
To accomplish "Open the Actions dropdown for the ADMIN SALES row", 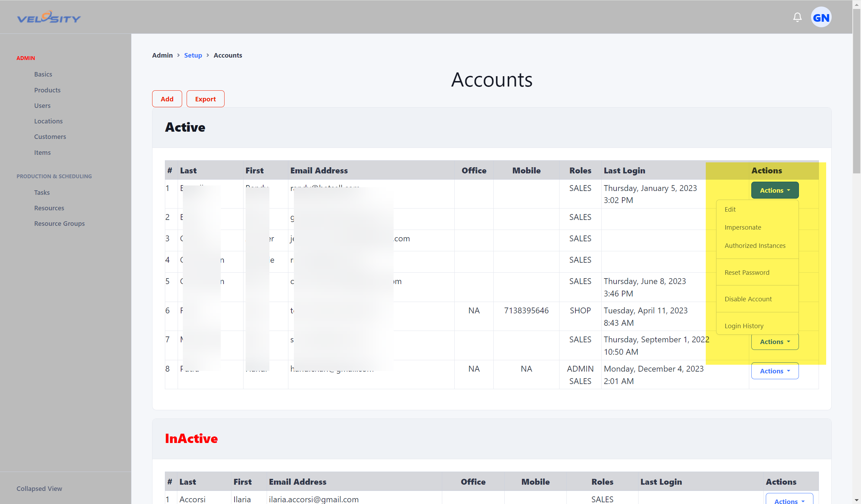I will tap(775, 371).
